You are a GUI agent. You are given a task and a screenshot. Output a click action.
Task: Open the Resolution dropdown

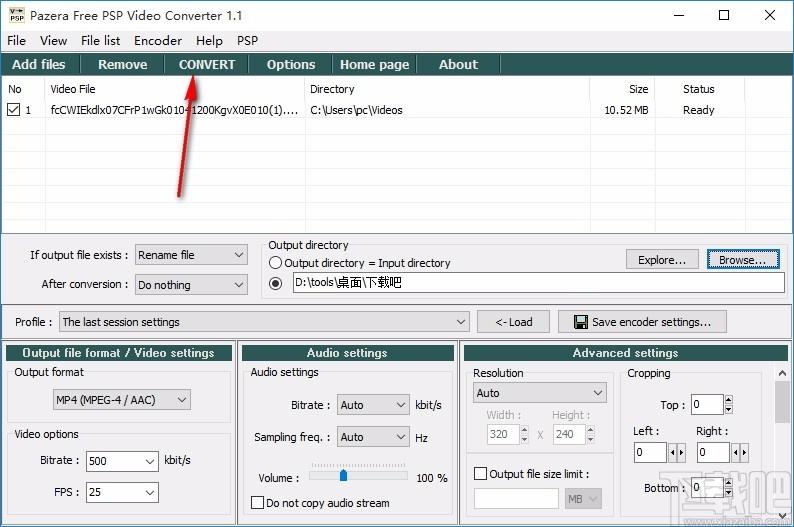(x=540, y=393)
